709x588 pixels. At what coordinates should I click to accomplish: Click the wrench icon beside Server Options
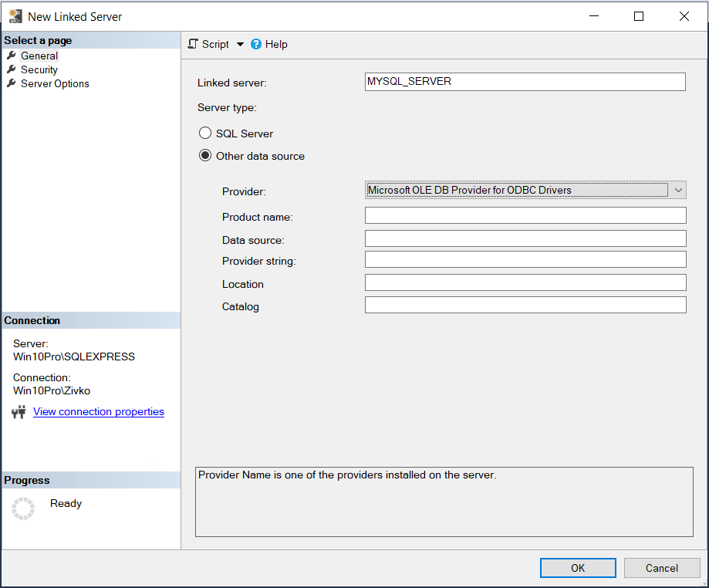click(x=11, y=83)
